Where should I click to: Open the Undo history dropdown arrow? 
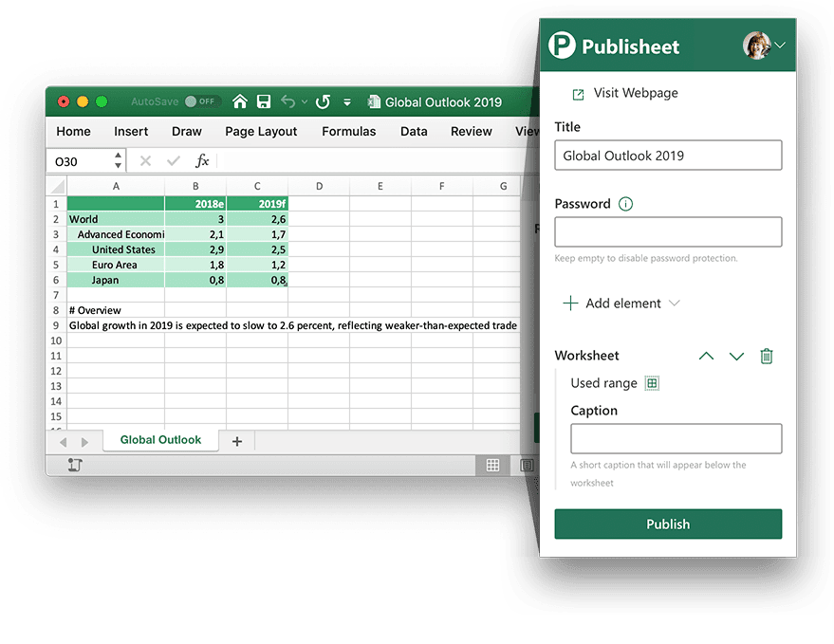click(305, 101)
